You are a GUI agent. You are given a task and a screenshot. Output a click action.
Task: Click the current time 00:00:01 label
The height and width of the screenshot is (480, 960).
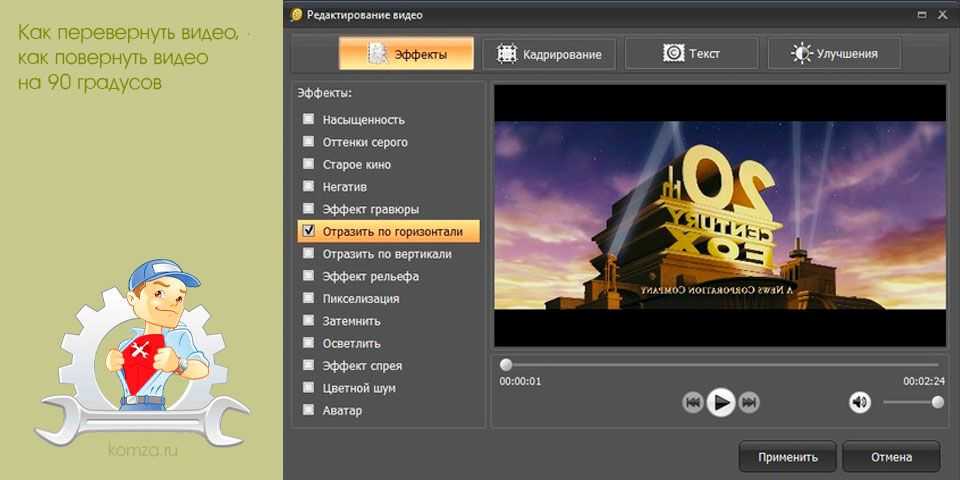tap(520, 381)
